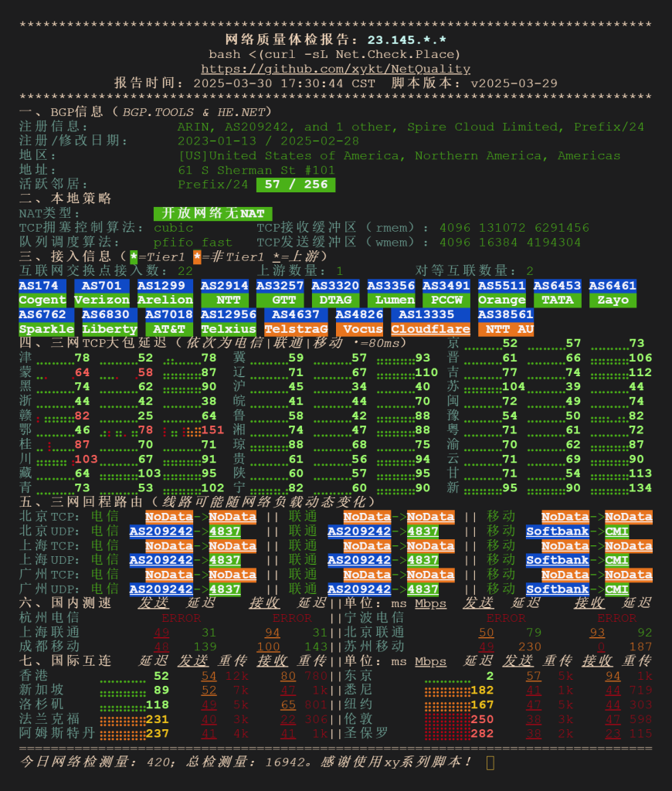Select the AS5511 Orange badge
The height and width of the screenshot is (791, 672).
pyautogui.click(x=501, y=293)
